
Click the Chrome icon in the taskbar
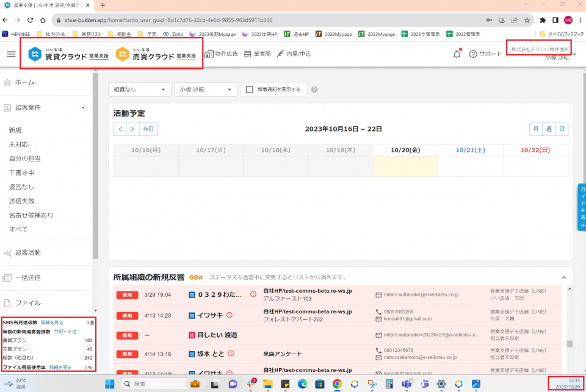[337, 384]
